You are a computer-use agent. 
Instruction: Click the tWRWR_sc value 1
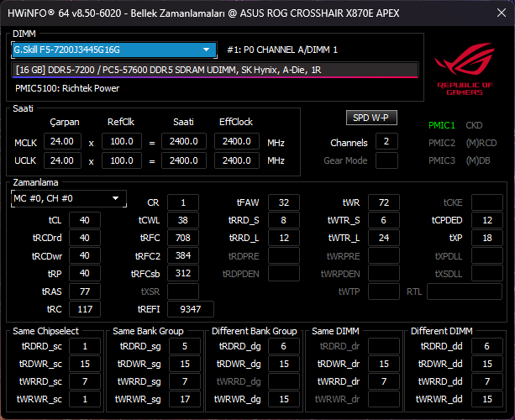pyautogui.click(x=85, y=399)
